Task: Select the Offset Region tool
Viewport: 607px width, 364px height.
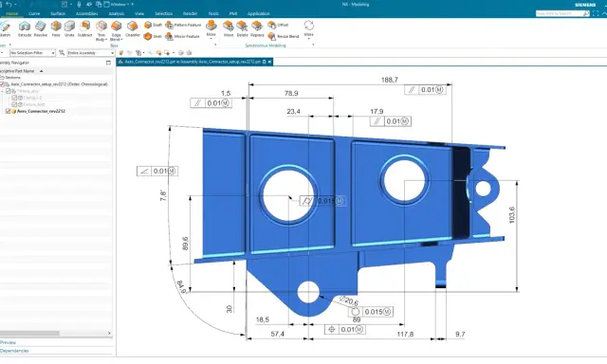Action: point(278,25)
